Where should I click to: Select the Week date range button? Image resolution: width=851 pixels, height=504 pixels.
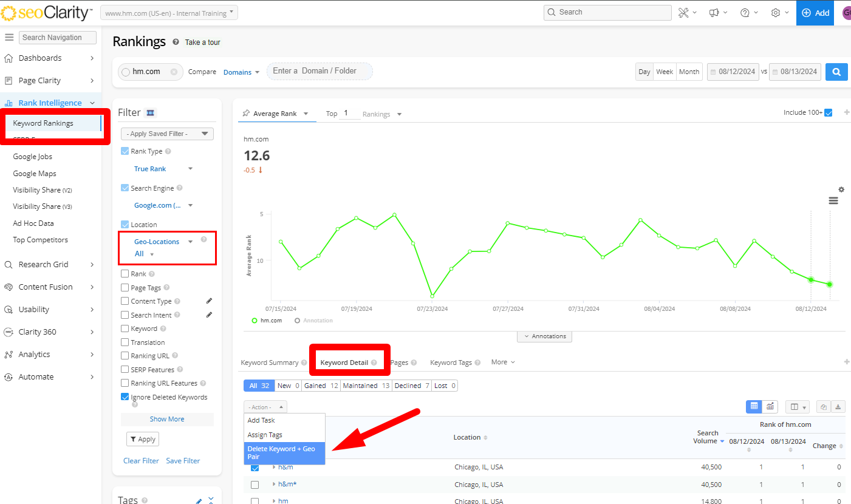pos(665,72)
